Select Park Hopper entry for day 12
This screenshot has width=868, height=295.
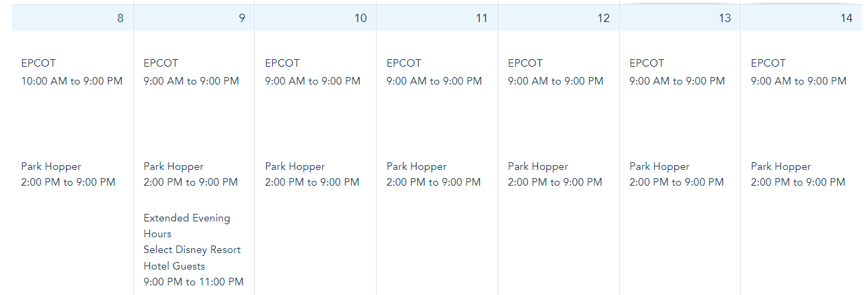(538, 166)
